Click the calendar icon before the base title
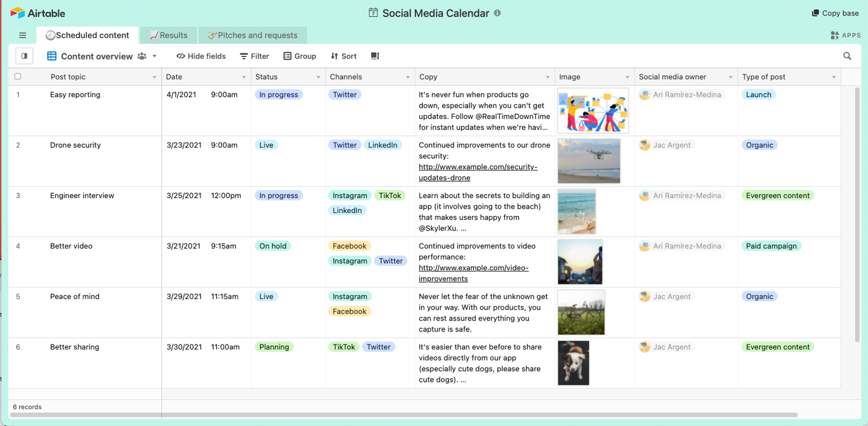The image size is (868, 426). click(373, 12)
